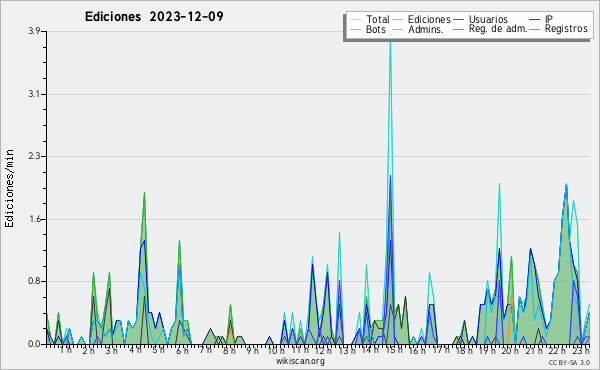Click the 0.0 y-axis value
600x370 pixels.
[x=34, y=344]
